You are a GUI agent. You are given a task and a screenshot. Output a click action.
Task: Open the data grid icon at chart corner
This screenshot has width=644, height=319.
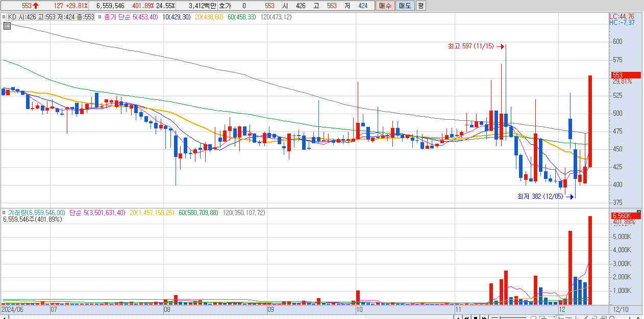7,26
